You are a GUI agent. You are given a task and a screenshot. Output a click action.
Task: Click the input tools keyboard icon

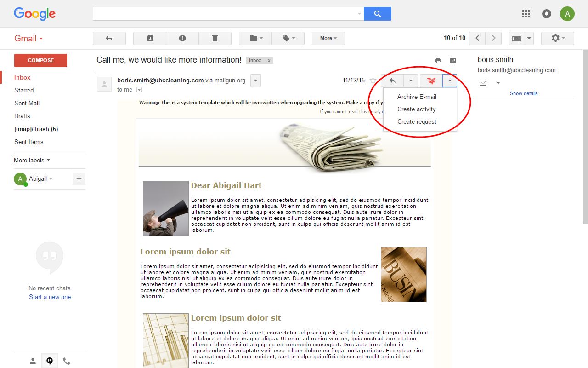[516, 38]
